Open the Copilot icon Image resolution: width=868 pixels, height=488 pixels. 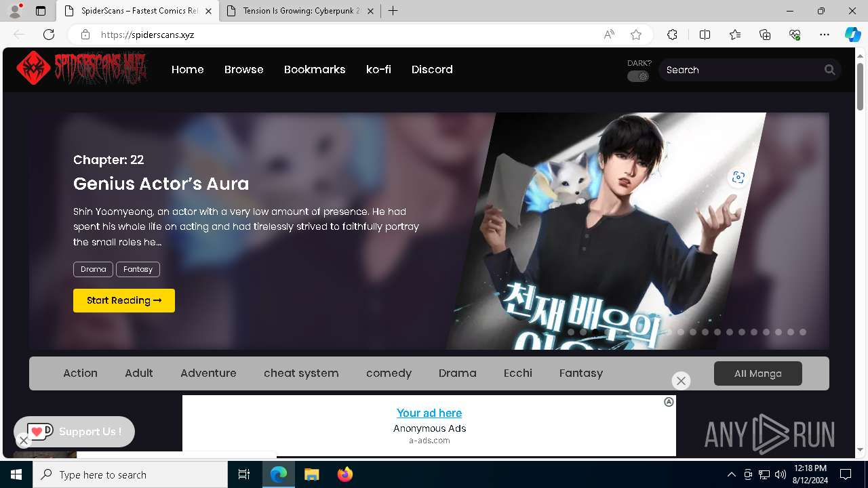coord(852,35)
